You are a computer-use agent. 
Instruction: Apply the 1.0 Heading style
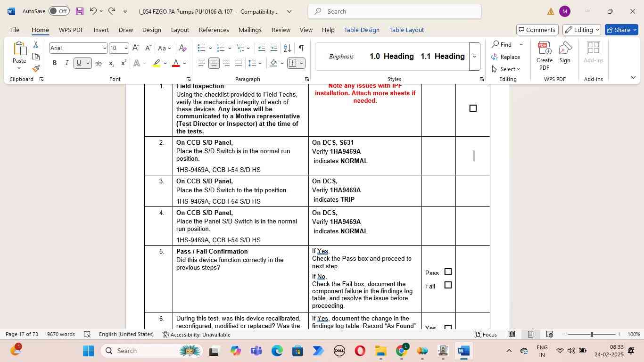point(391,57)
